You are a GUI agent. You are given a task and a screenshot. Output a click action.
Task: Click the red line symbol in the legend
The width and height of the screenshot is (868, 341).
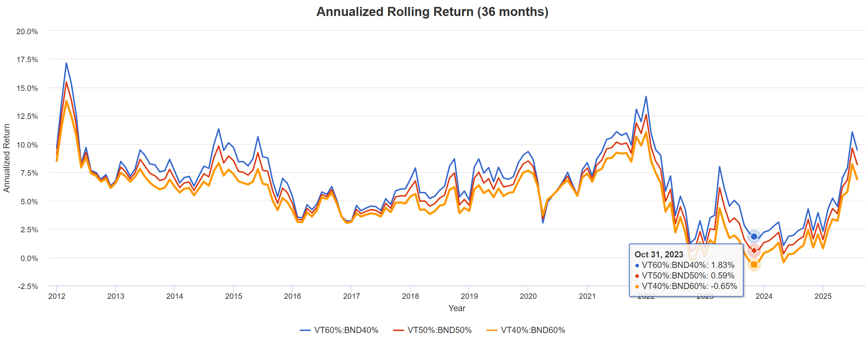(x=398, y=330)
